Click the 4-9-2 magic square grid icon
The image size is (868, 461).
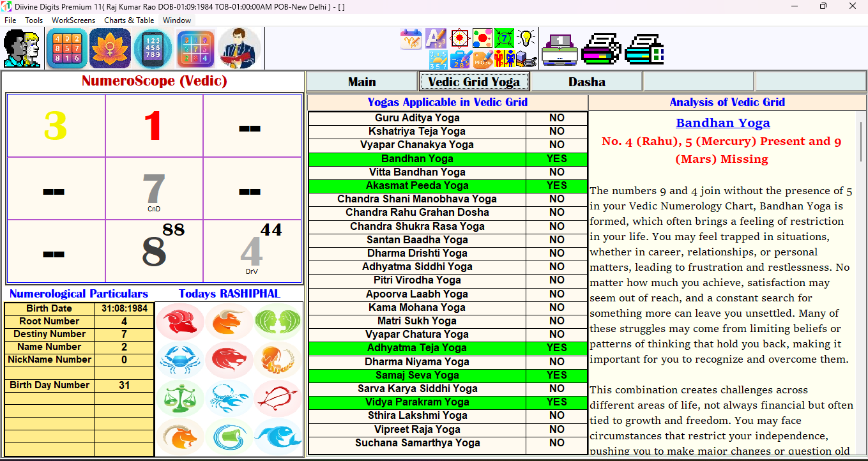coord(67,48)
